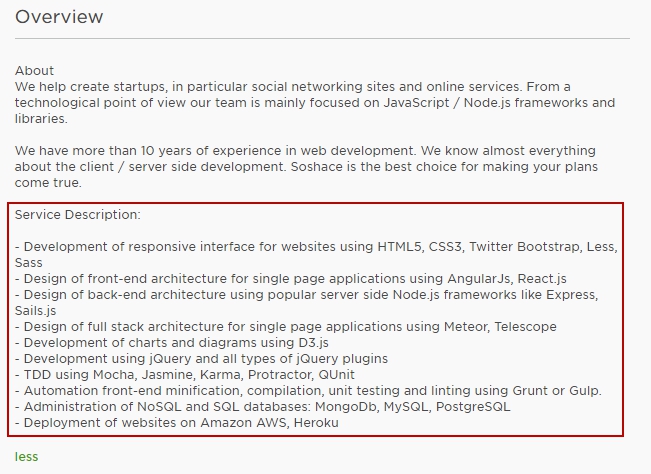
Task: Click the charts and diagrams D3.js line
Action: [x=172, y=342]
